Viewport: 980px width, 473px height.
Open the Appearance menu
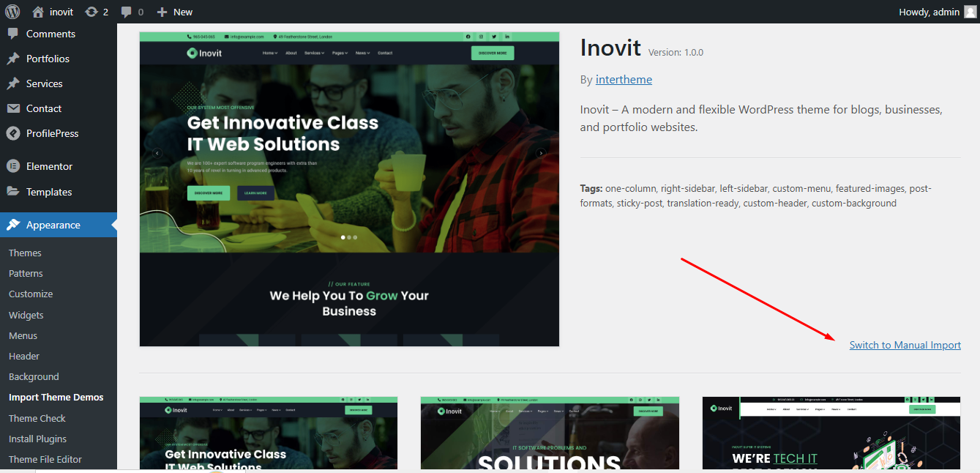coord(59,225)
